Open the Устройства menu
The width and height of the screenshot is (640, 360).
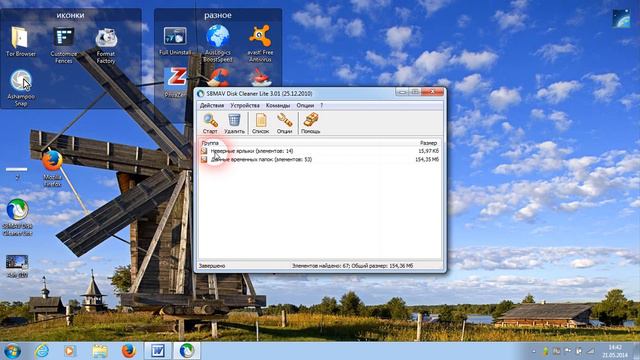245,105
